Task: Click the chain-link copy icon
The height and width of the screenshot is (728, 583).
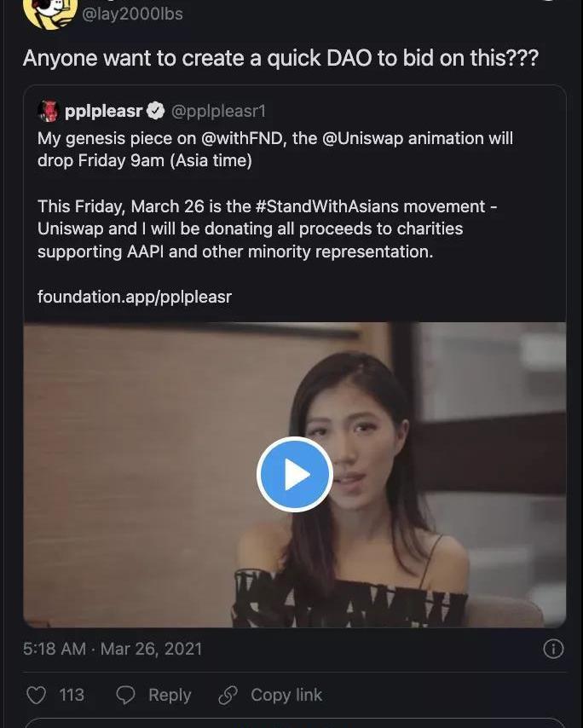Action: (x=228, y=696)
